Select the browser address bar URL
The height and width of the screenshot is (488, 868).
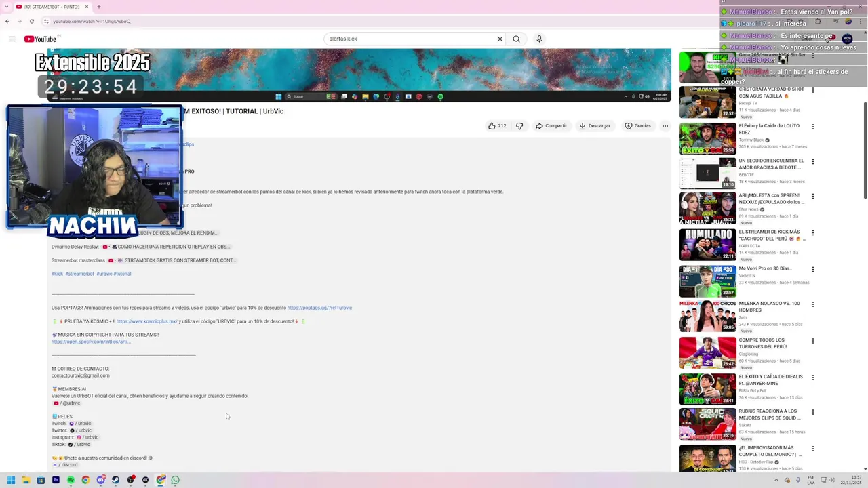point(92,21)
